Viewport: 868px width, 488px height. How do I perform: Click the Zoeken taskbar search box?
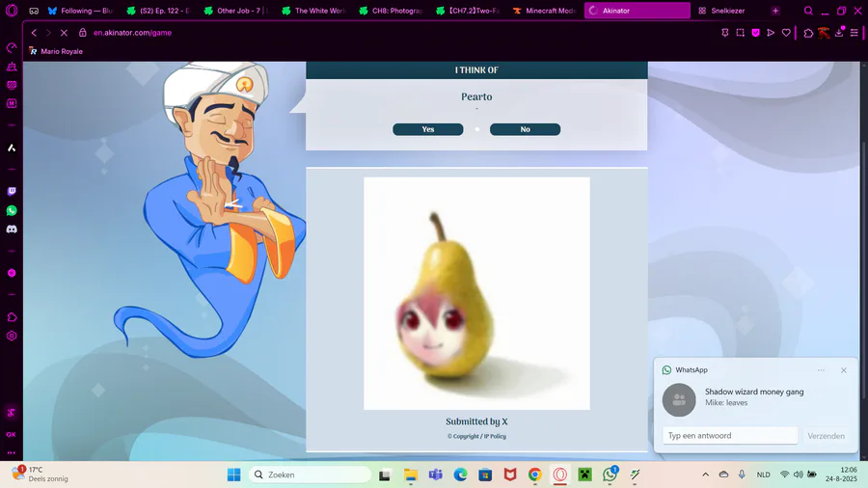(x=310, y=474)
